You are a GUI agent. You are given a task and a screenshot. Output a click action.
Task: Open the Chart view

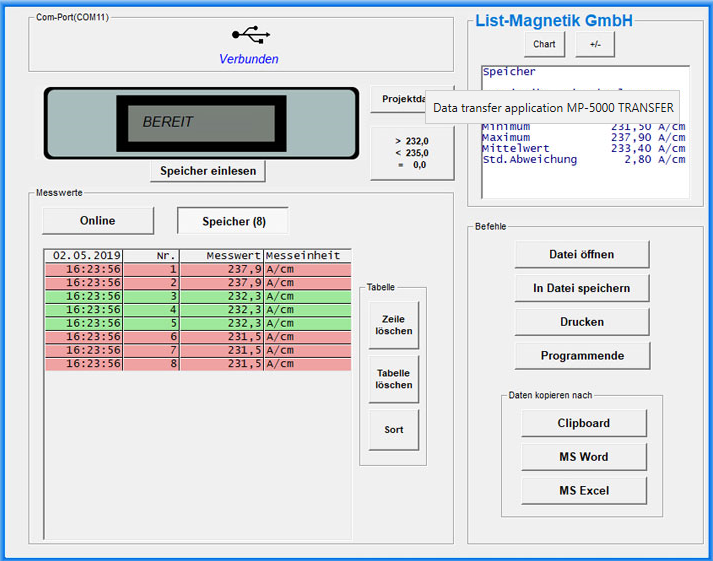click(x=544, y=44)
